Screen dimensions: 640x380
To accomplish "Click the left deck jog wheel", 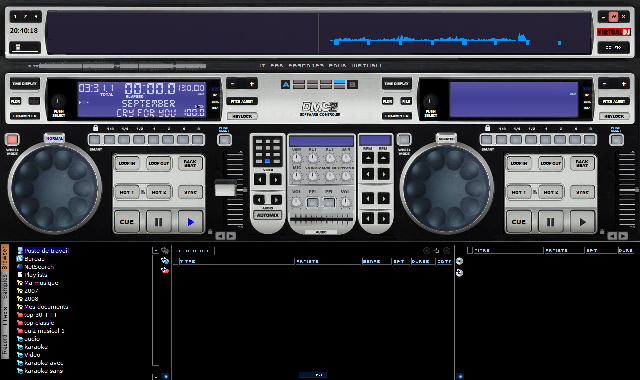I will click(55, 188).
